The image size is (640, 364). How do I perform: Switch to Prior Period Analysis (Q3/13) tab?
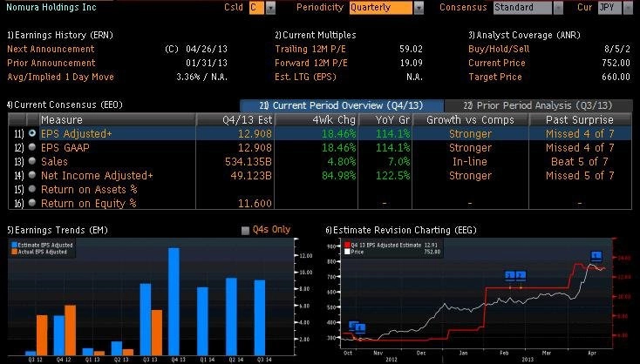(x=538, y=105)
